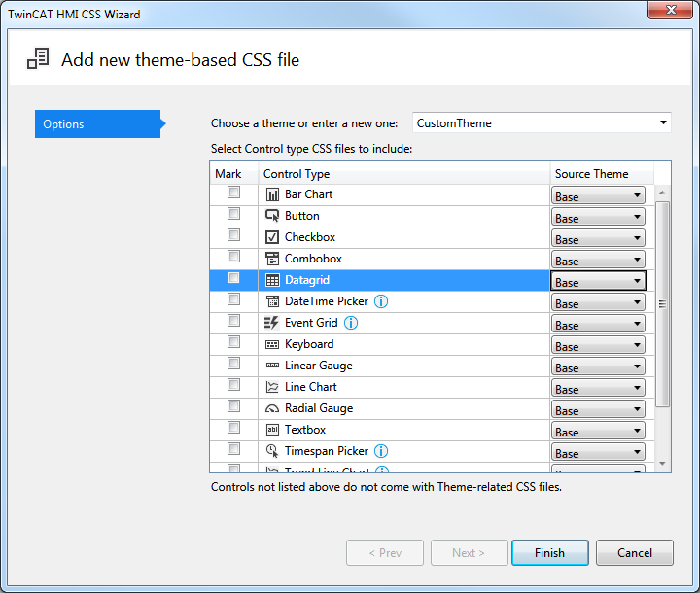Open Source Theme dropdown for Bar Chart
This screenshot has width=700, height=593.
pyautogui.click(x=598, y=195)
